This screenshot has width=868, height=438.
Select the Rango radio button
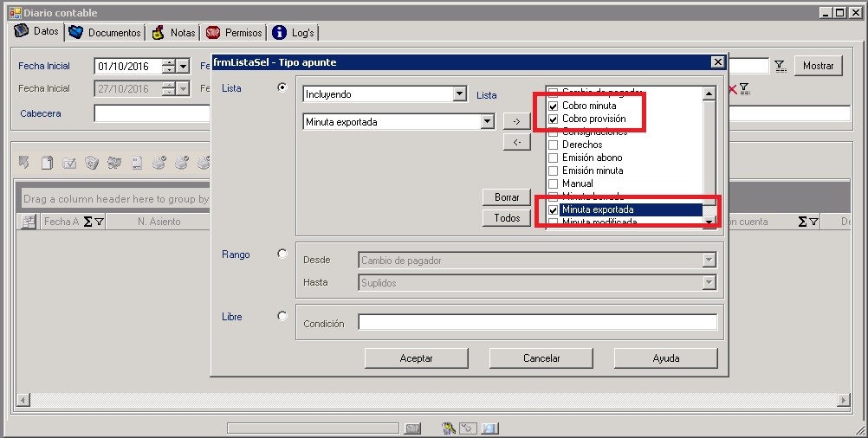click(282, 254)
